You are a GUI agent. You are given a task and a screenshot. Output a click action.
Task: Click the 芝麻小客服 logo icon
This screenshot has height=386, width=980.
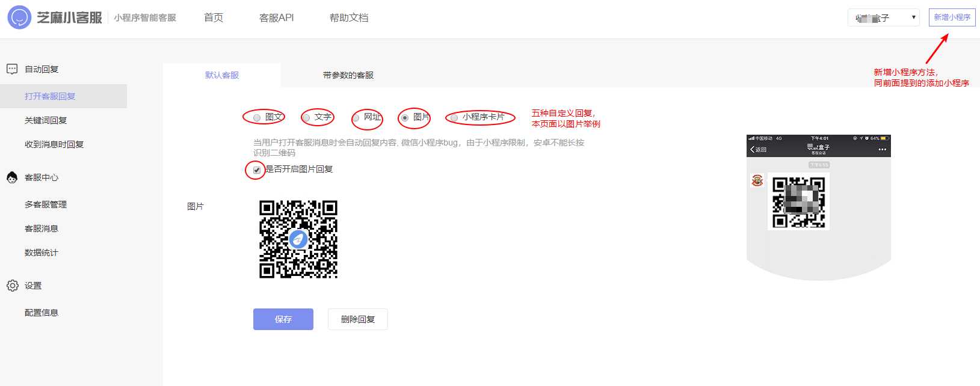19,17
